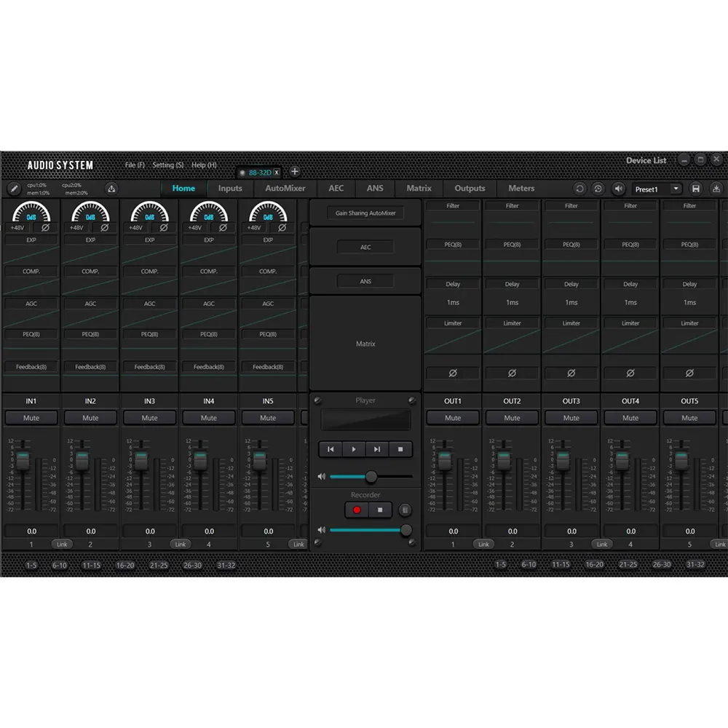Mute the IN3 channel
Viewport: 728px width, 728px height.
click(149, 418)
